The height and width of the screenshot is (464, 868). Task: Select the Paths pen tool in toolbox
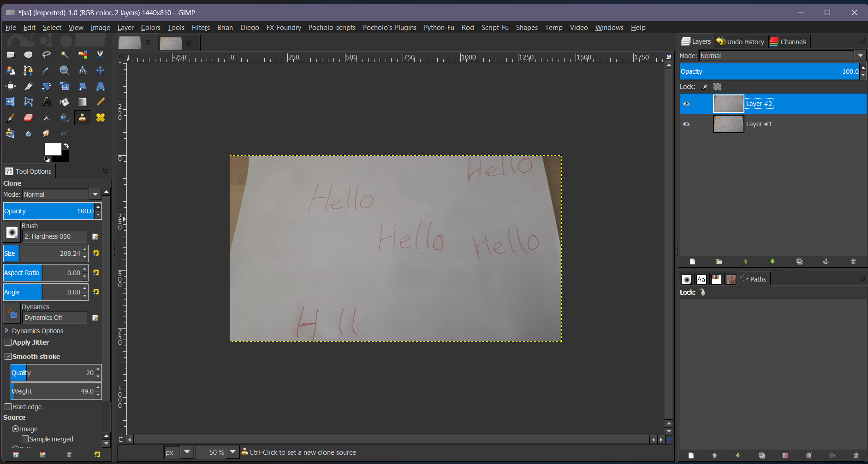pos(29,70)
